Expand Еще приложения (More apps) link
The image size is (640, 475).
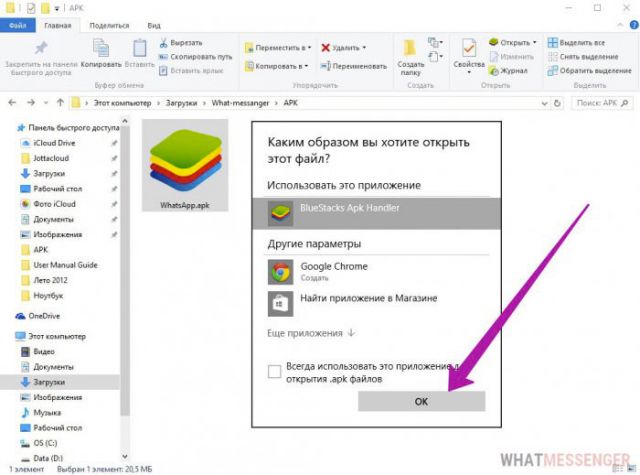pyautogui.click(x=311, y=333)
